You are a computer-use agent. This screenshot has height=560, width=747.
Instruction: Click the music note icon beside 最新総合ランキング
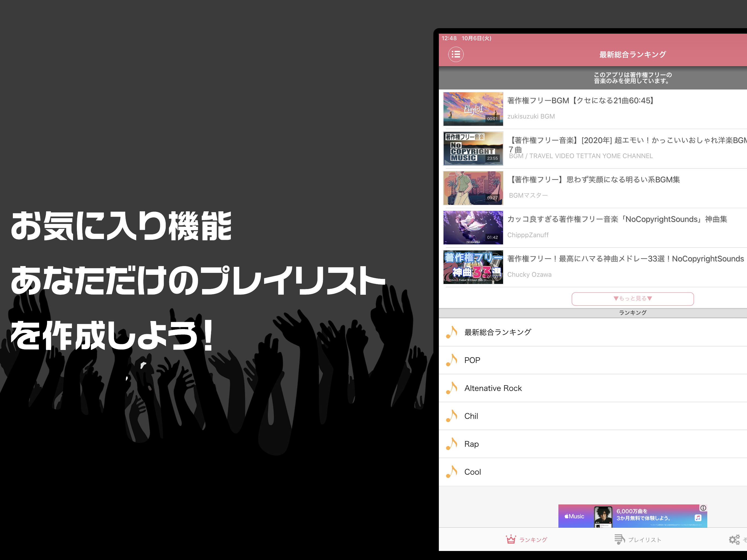point(451,332)
